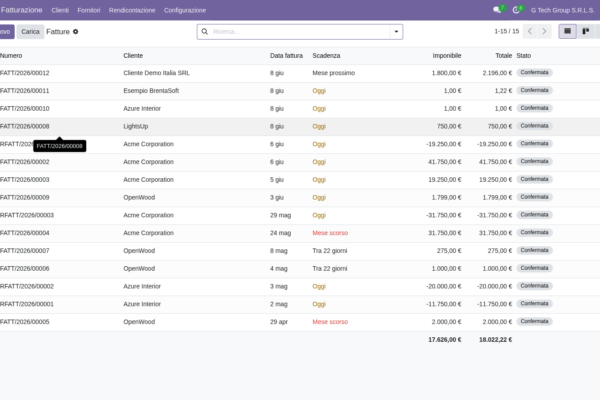
Task: Click customer Cliente Demo Italia SRL
Action: tap(157, 73)
